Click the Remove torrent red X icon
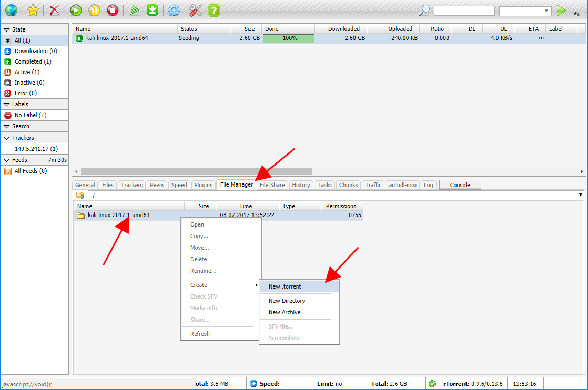 click(54, 10)
